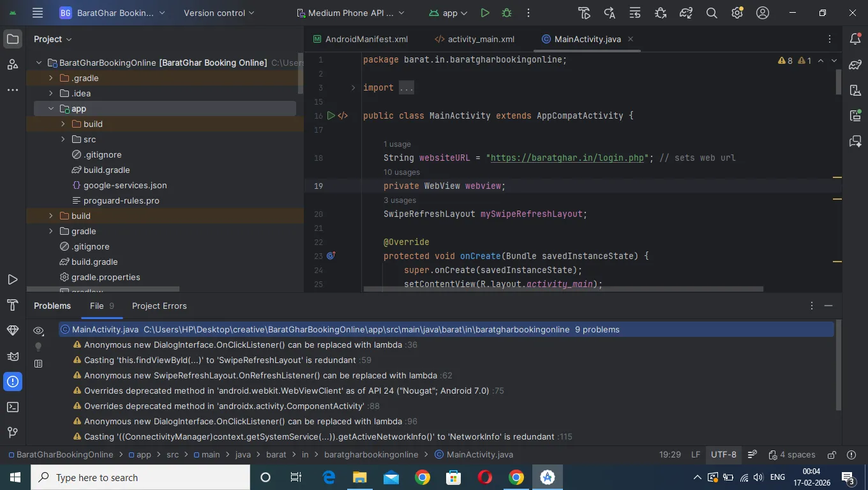Screen dimensions: 868x490
Task: Expand the src folder in project tree
Action: (x=63, y=139)
